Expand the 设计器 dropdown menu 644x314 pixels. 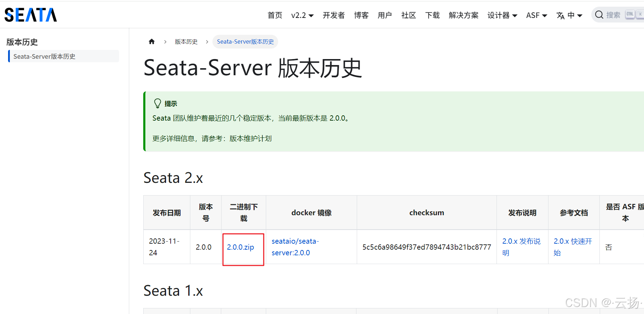coord(502,15)
